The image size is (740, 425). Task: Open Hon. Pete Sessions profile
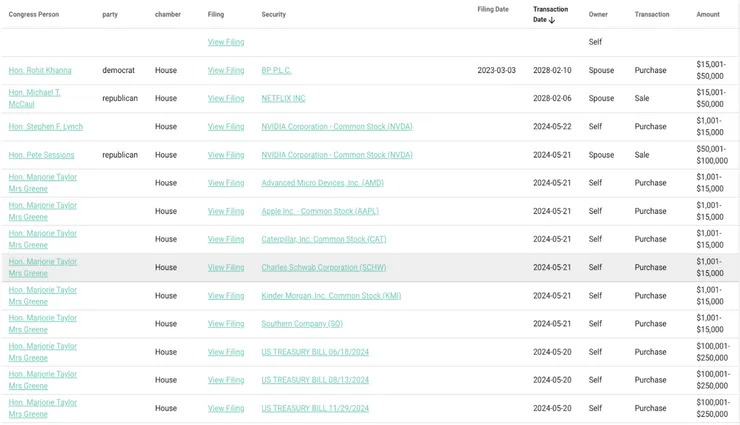click(x=41, y=155)
